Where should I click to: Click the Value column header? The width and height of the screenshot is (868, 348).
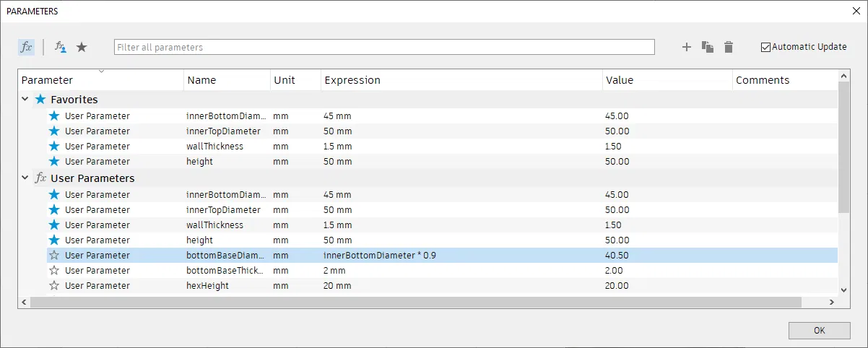tap(620, 80)
